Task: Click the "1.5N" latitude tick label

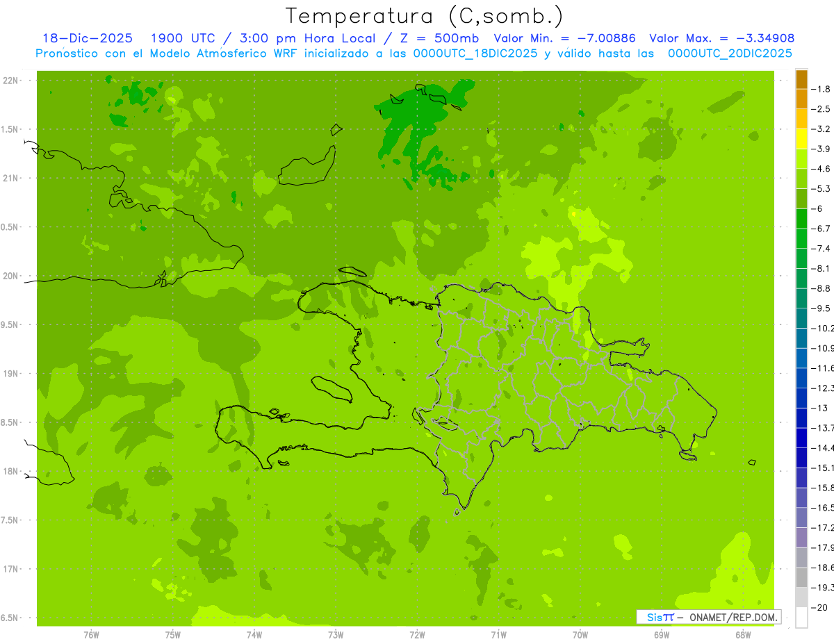Action: click(10, 129)
